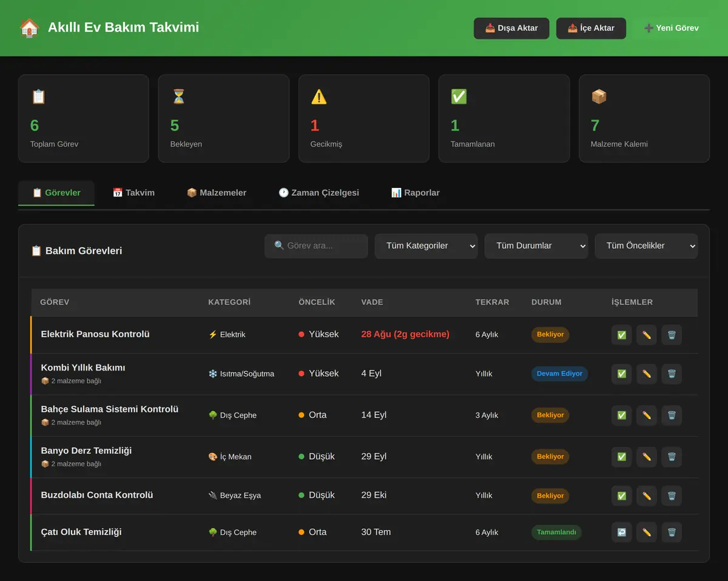Edit the Buzdolabı Conta Kontrolü task
Viewport: 728px width, 581px height.
point(647,496)
